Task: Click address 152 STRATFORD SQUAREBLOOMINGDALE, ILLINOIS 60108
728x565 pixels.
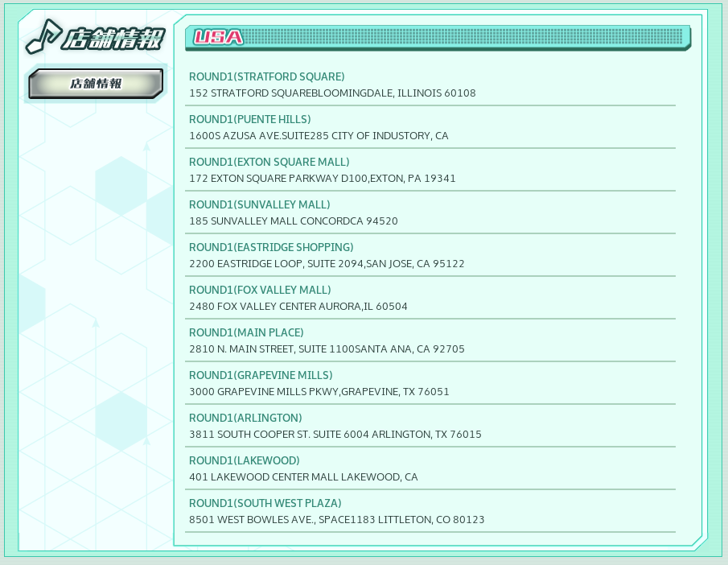Action: point(332,93)
